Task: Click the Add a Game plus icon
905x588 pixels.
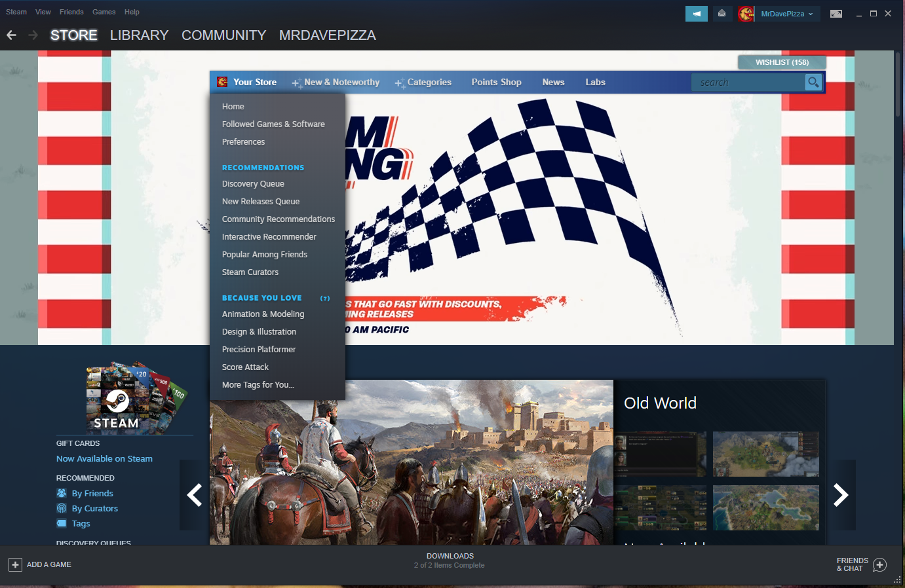Action: pos(16,564)
